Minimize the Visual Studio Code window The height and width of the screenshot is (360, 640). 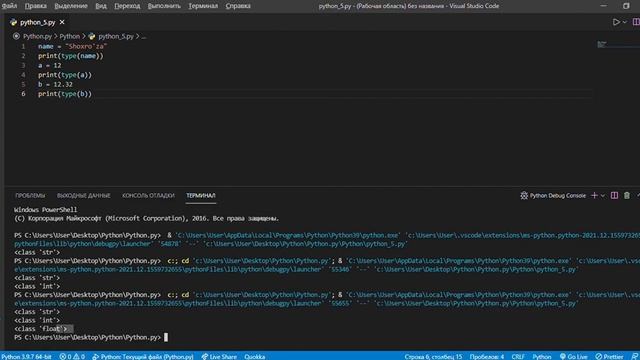pyautogui.click(x=603, y=6)
